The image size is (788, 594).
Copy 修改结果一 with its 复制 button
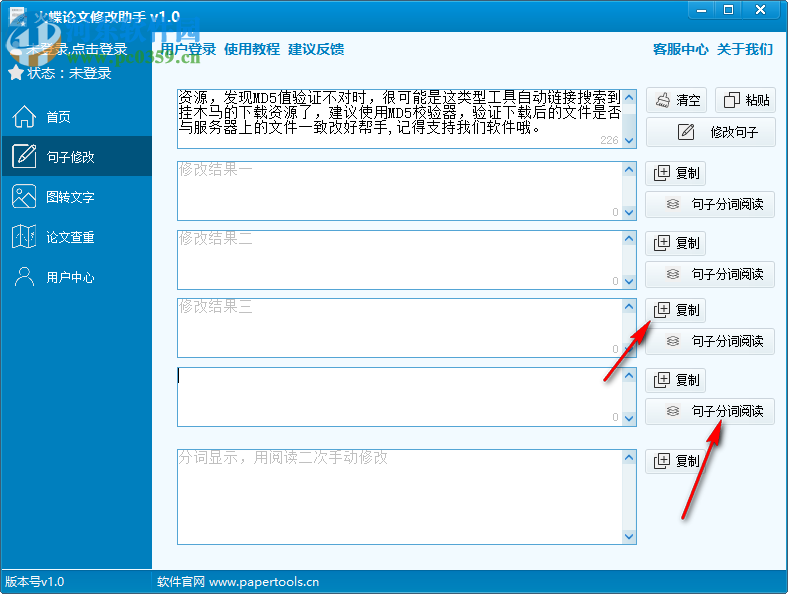click(x=676, y=173)
